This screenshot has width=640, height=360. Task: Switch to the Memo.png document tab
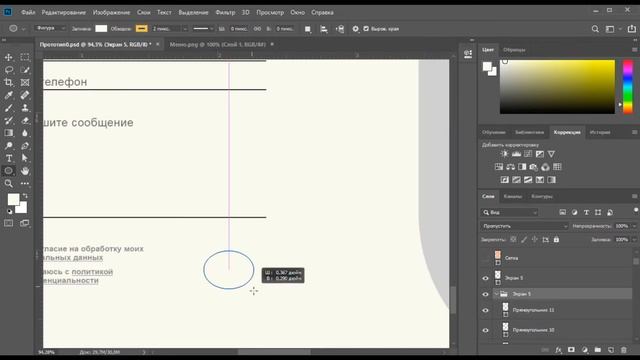point(217,44)
